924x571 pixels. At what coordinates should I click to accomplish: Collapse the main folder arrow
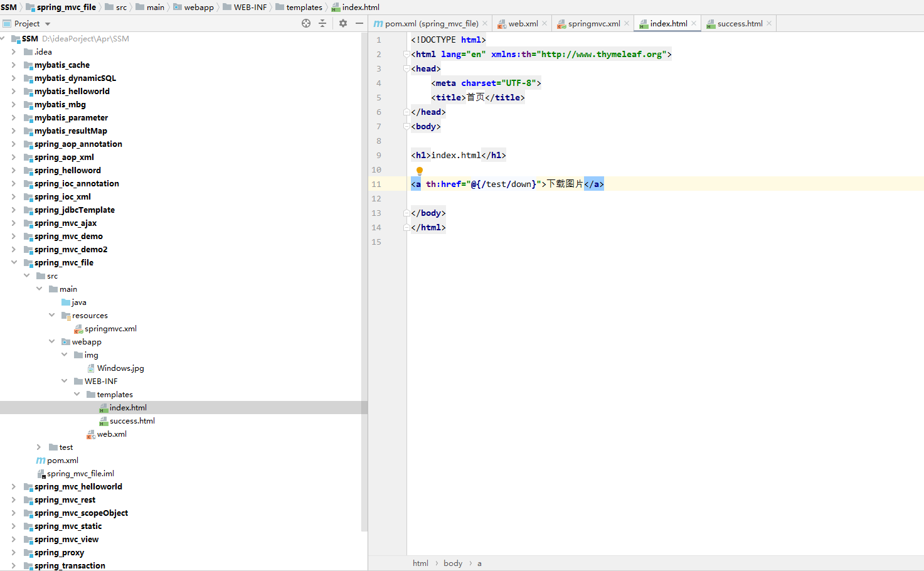pos(39,289)
